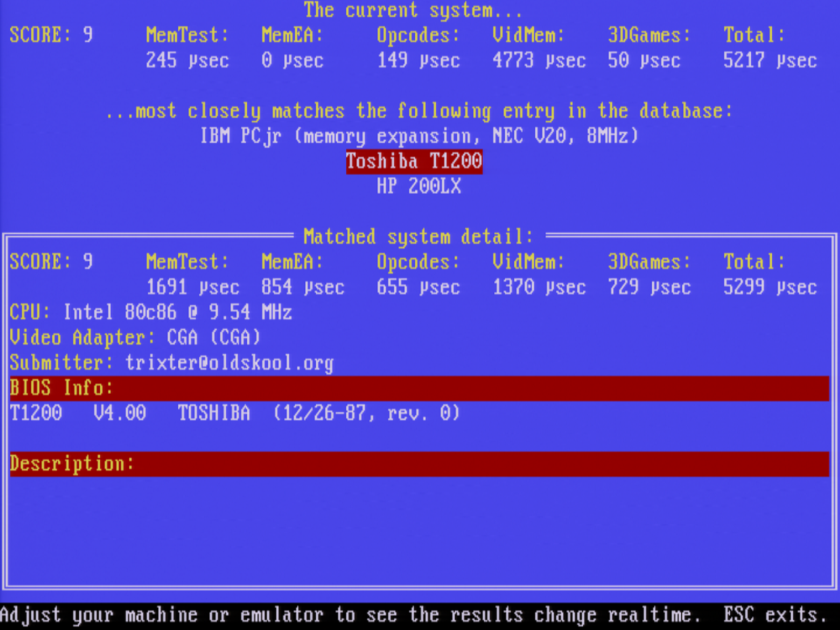Select the IBM PCjr NEC V20 entry
This screenshot has height=630, width=840.
420,136
